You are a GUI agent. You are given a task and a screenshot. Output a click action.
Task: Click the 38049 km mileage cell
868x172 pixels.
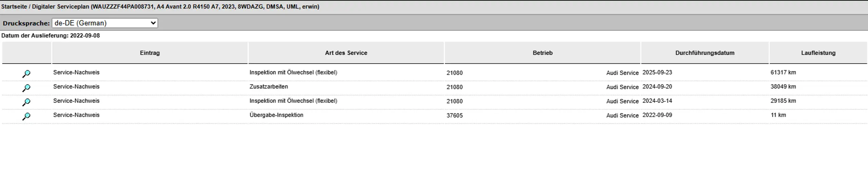coord(783,87)
